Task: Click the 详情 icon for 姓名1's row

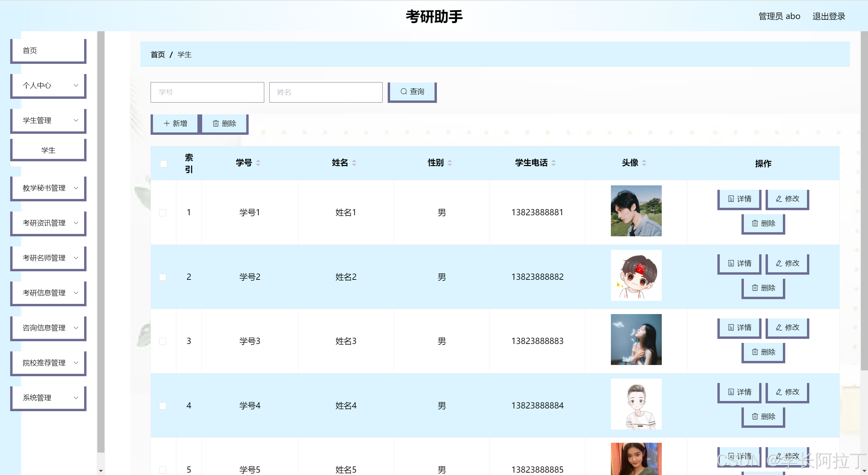Action: click(x=731, y=199)
